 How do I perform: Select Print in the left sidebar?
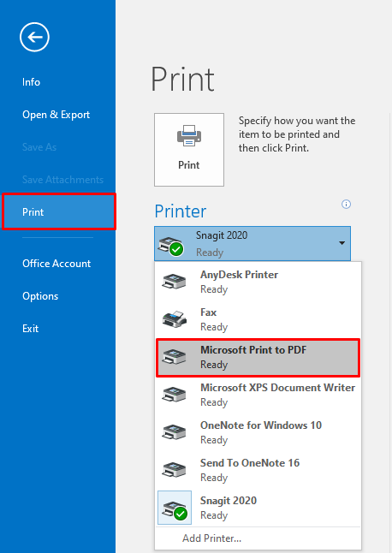59,212
